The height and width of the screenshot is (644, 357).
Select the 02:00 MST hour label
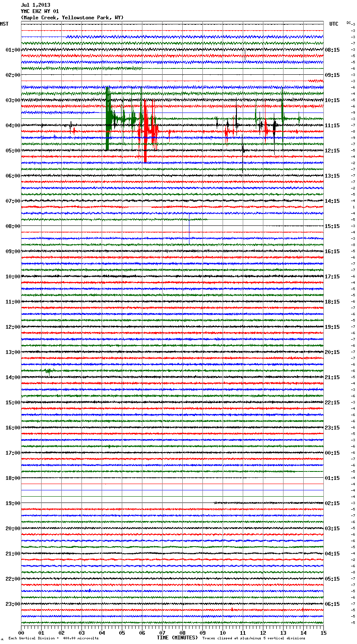13,75
